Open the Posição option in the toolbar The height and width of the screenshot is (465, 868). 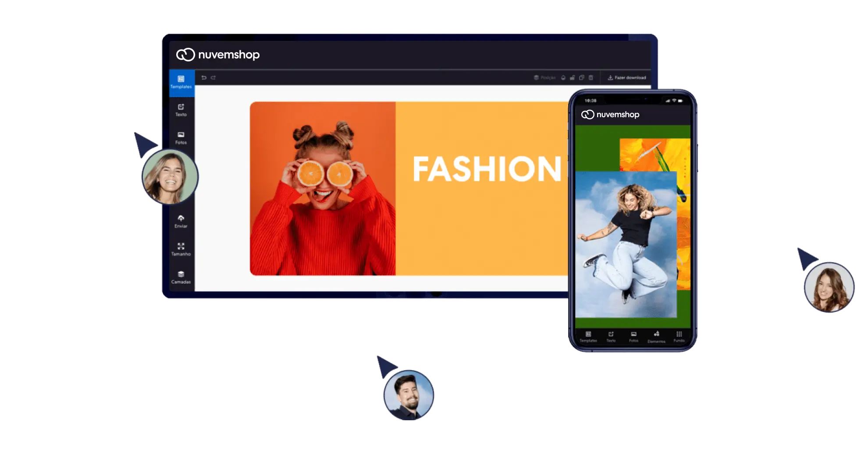pyautogui.click(x=544, y=78)
